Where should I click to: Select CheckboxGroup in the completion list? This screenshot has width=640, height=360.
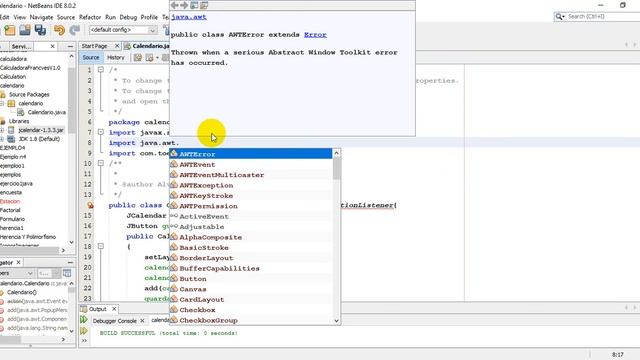[251, 320]
